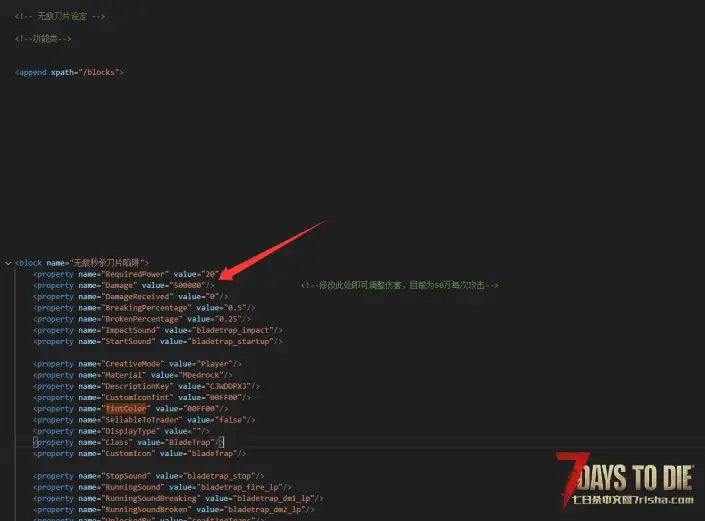
Task: Click the BreakingPercentage value 0.5
Action: pos(237,307)
